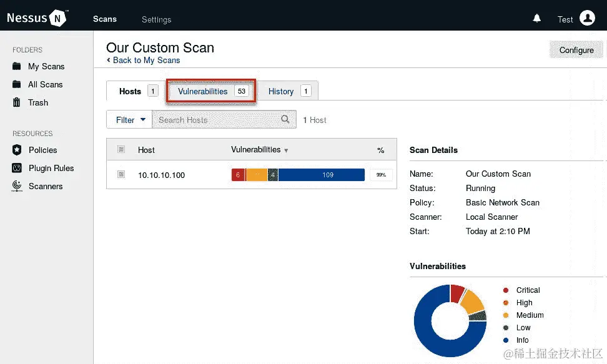Toggle the select-all hosts checkbox
Viewport: 607px width, 364px height.
[121, 149]
